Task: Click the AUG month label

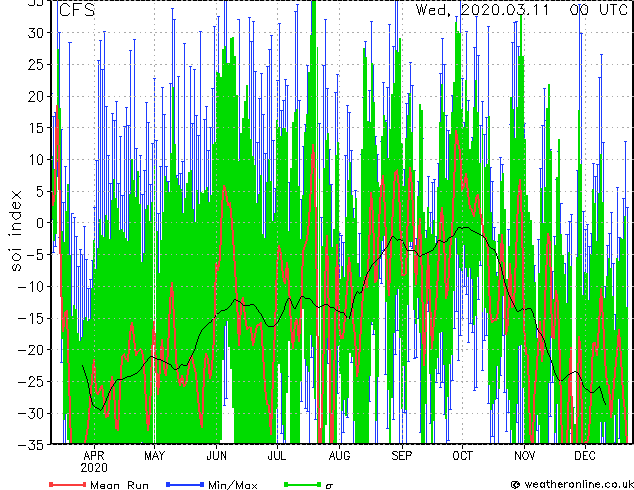Action: (339, 456)
